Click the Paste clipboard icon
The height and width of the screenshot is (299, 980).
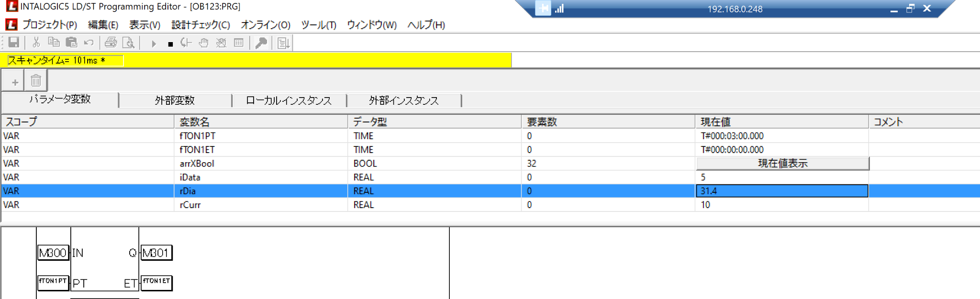[71, 43]
